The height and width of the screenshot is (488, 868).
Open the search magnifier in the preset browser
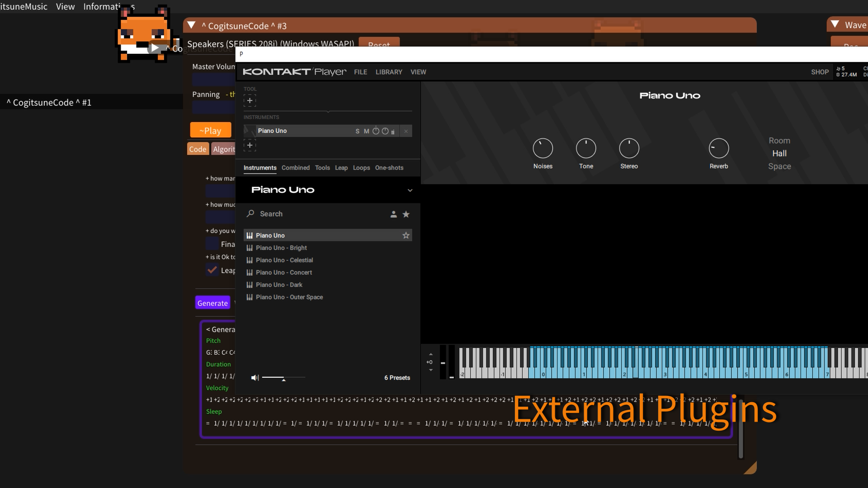tap(250, 214)
